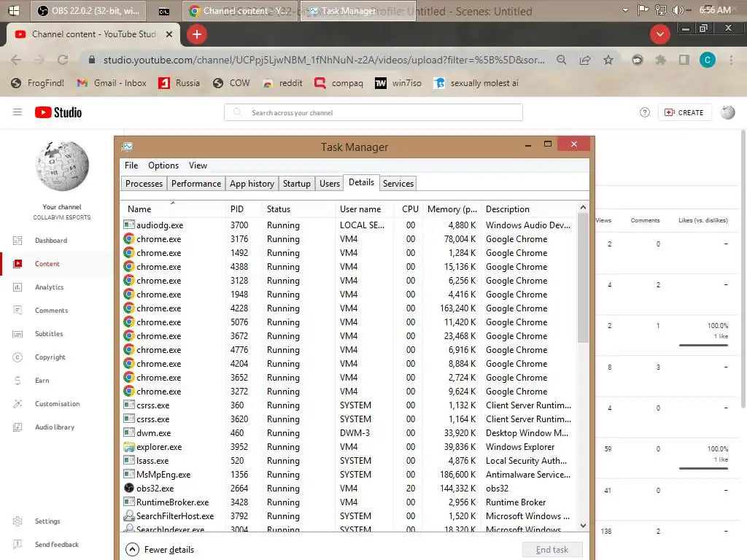
Task: Open Settings in Studio sidebar
Action: (47, 521)
